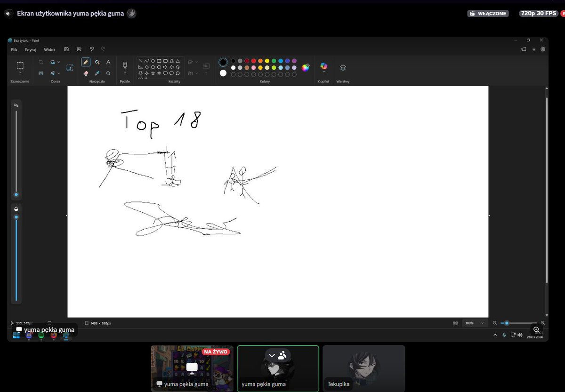Pick the green color swatch

tap(274, 61)
